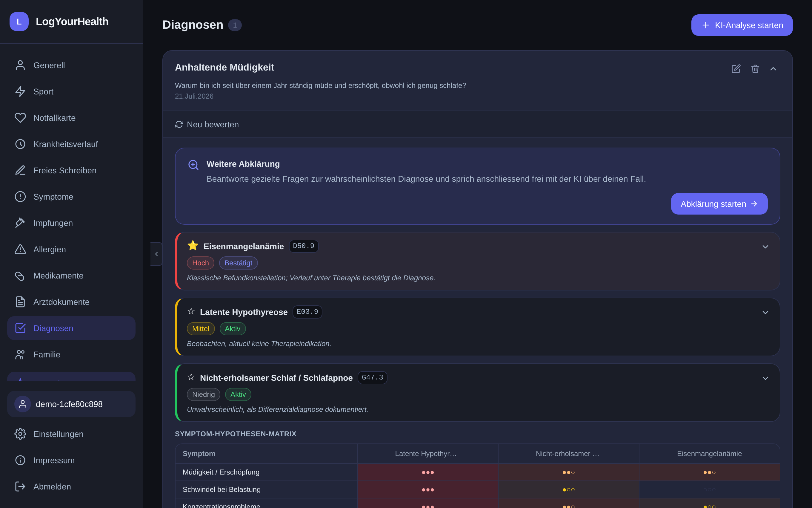Click the refresh icon beside Neu bewerten

click(x=179, y=124)
